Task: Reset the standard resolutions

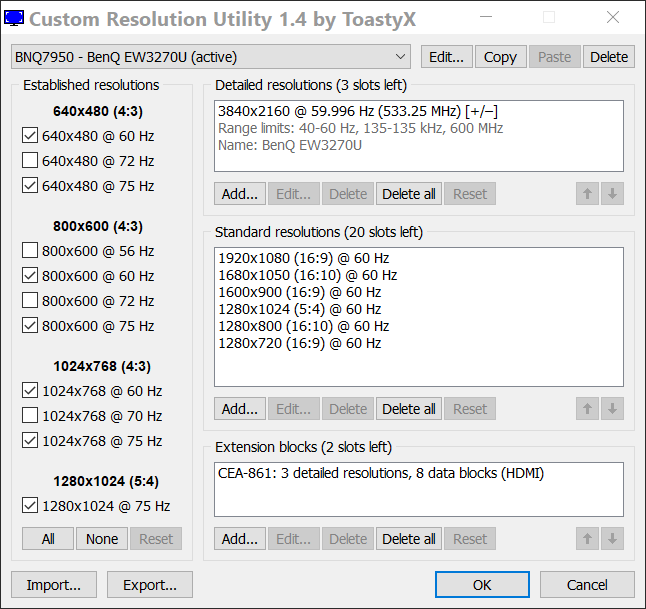Action: [470, 409]
